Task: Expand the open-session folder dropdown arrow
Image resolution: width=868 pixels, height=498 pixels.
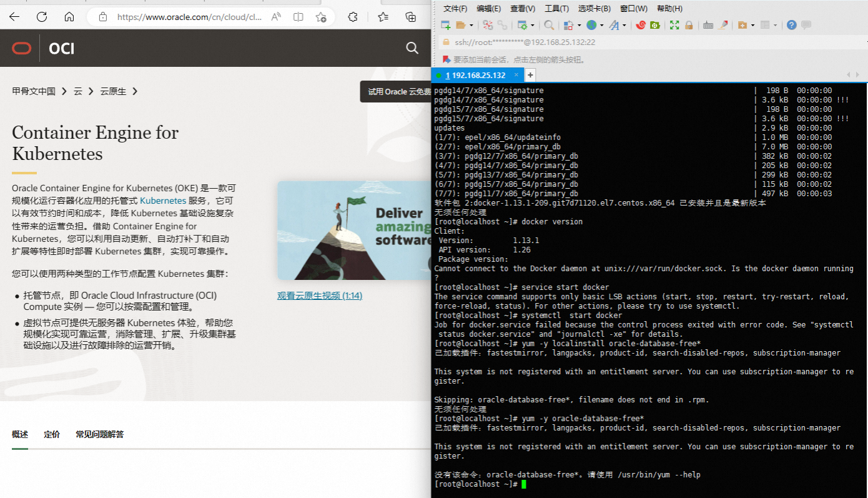Action: [471, 25]
